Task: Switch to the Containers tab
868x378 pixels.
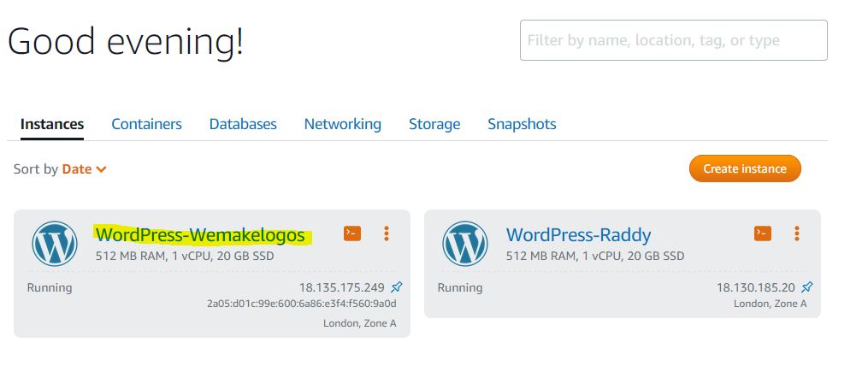Action: click(147, 124)
